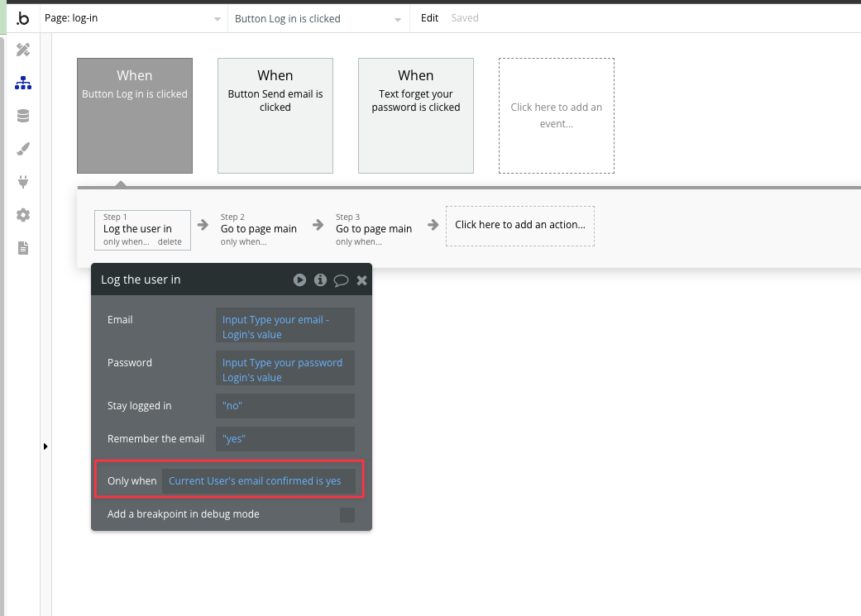Image resolution: width=861 pixels, height=616 pixels.
Task: Edit the Password expression field
Action: coord(285,368)
